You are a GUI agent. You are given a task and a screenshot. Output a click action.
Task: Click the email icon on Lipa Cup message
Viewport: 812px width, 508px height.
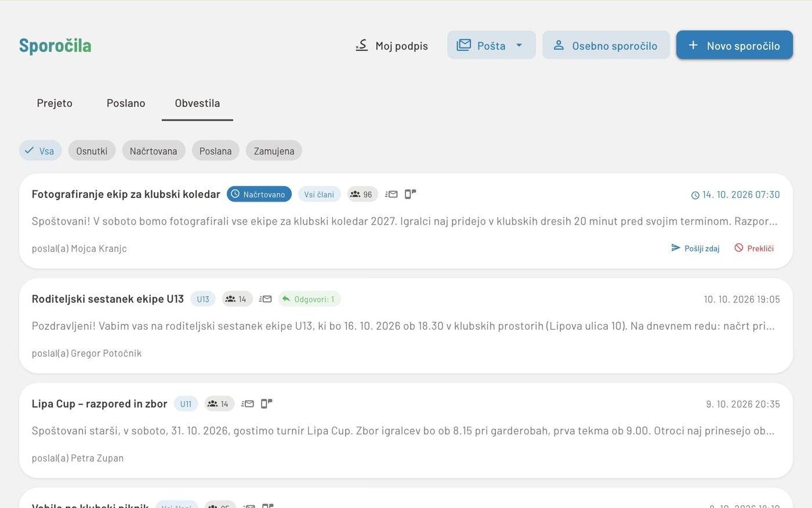[248, 403]
